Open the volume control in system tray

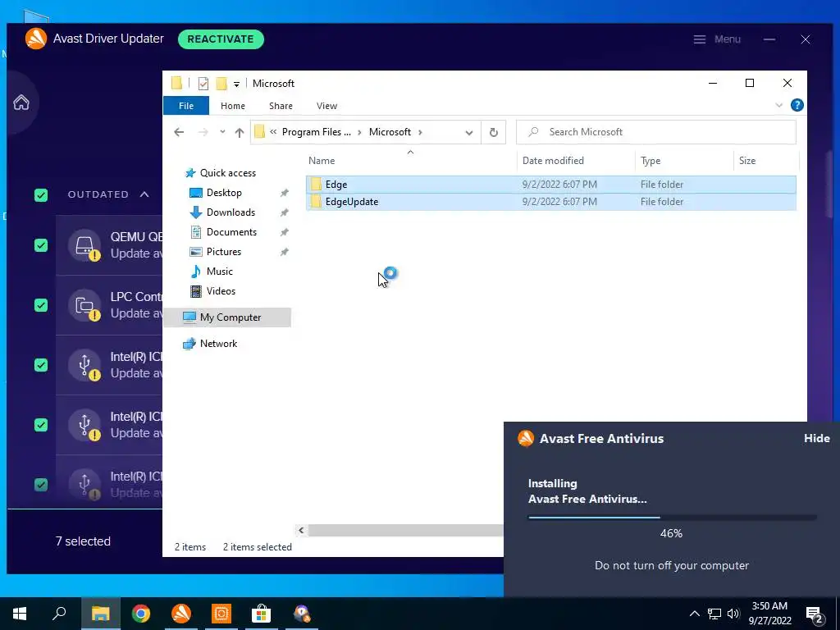tap(733, 614)
